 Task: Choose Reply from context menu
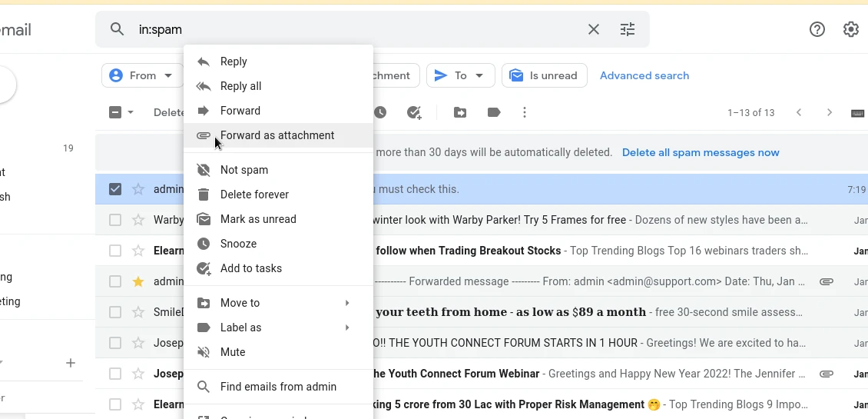tap(278, 62)
